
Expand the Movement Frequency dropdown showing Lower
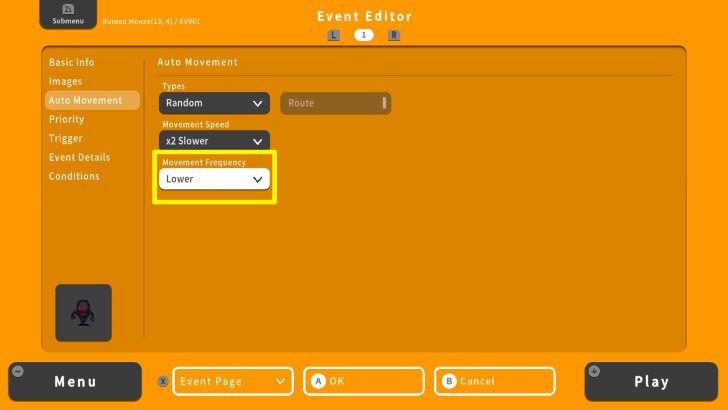(x=214, y=179)
